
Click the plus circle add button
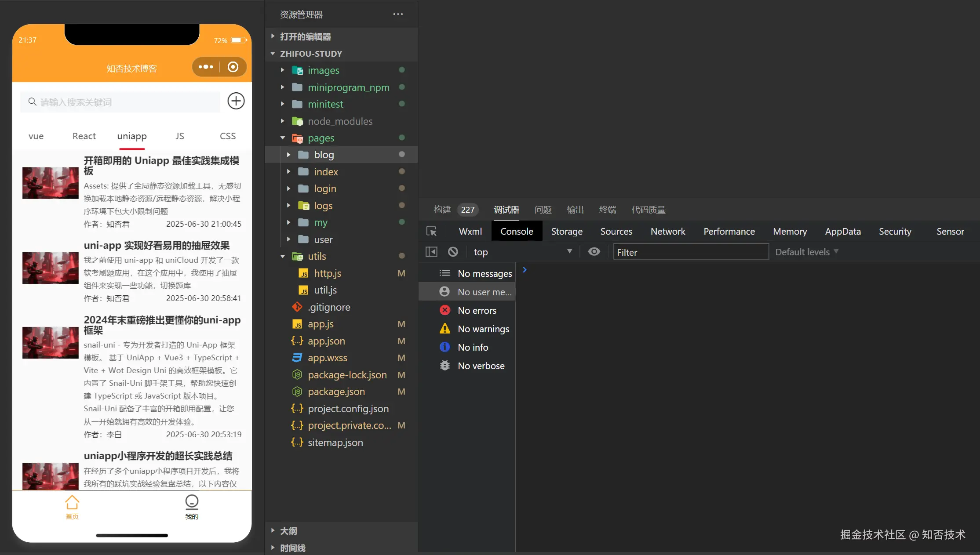236,101
